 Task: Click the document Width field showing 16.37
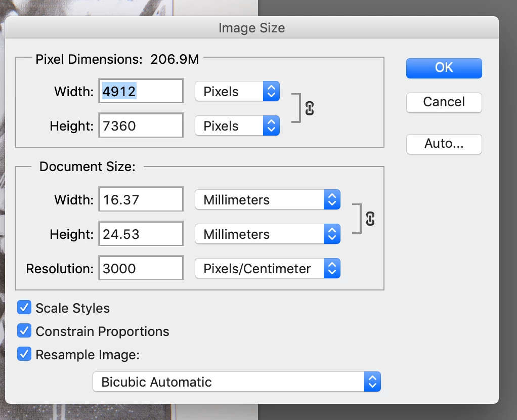tap(141, 200)
